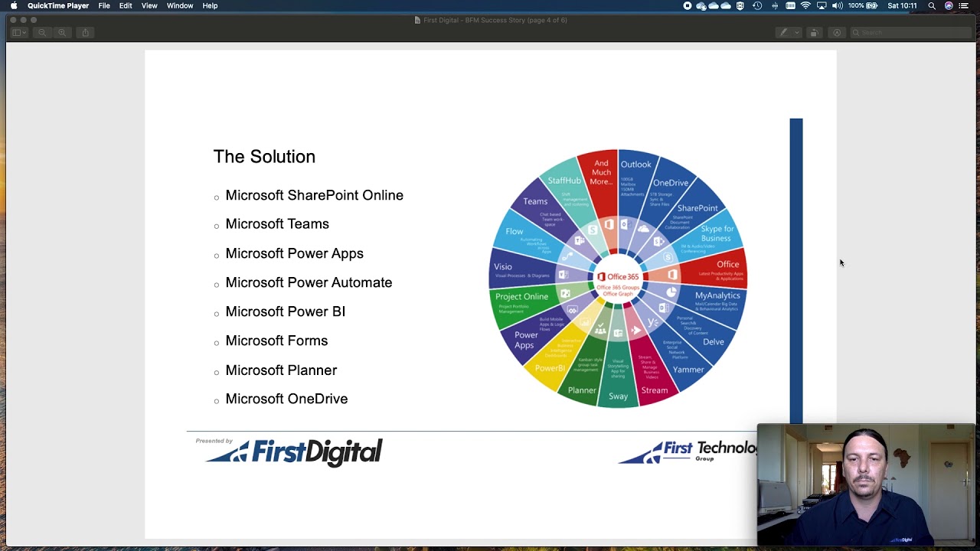Click the document proxy icon in title bar
Viewport: 980px width, 551px height.
point(417,20)
